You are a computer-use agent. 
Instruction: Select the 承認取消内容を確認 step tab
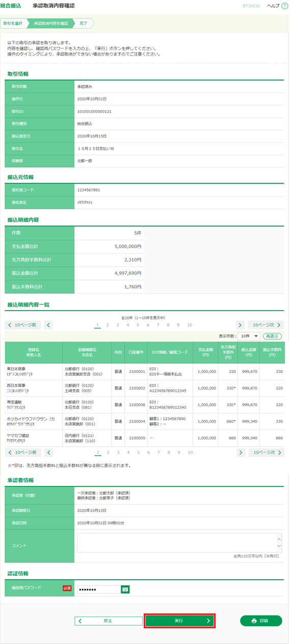(x=51, y=23)
